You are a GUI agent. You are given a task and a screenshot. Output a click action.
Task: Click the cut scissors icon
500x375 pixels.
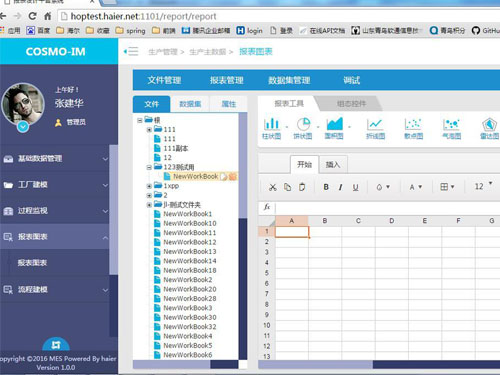[273, 187]
